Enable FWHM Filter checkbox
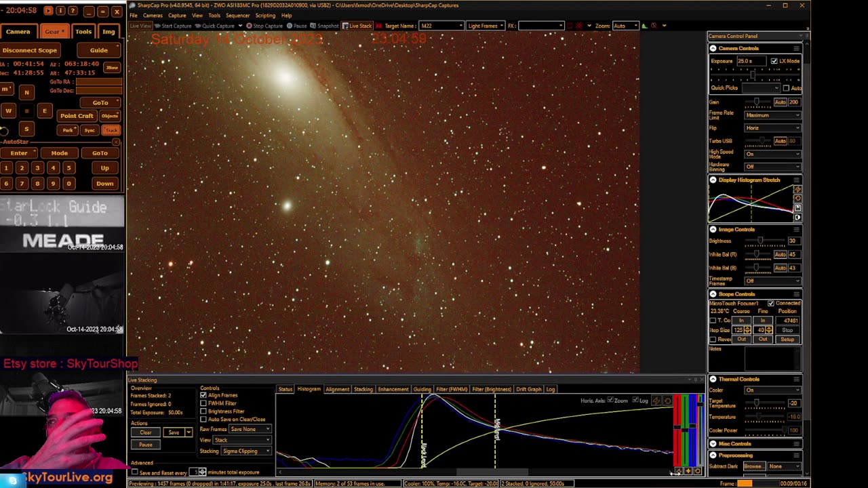Screen dimensions: 868x488 pyautogui.click(x=203, y=403)
